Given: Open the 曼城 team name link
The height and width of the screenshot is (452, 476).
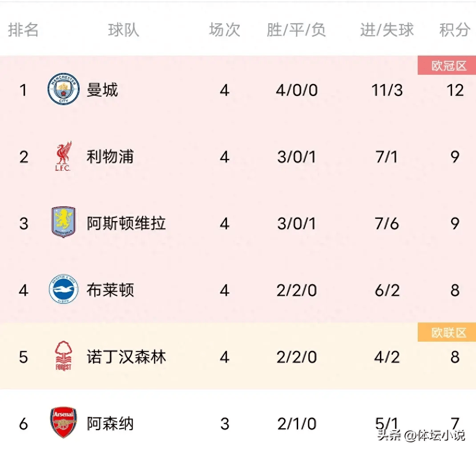Looking at the screenshot, I should (x=102, y=90).
